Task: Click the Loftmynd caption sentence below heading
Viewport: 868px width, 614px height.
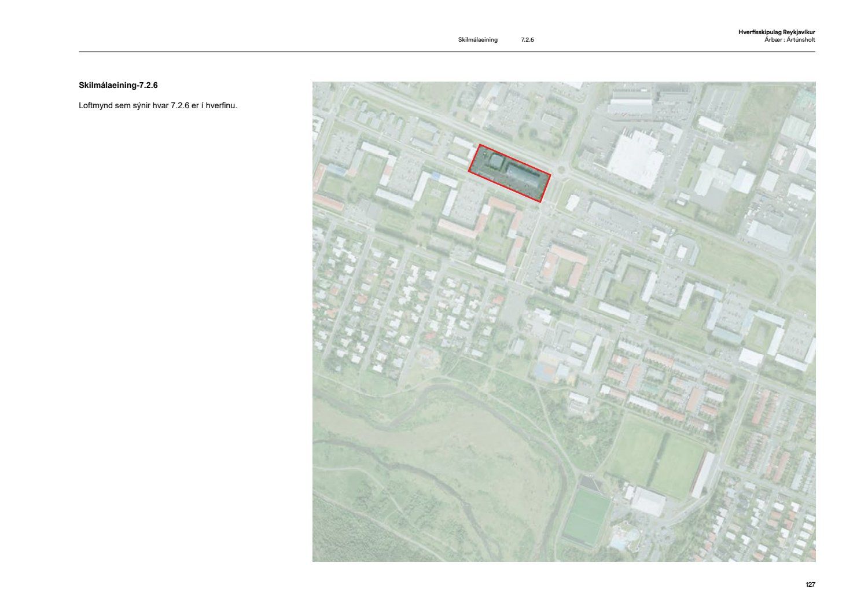Action: click(x=158, y=106)
